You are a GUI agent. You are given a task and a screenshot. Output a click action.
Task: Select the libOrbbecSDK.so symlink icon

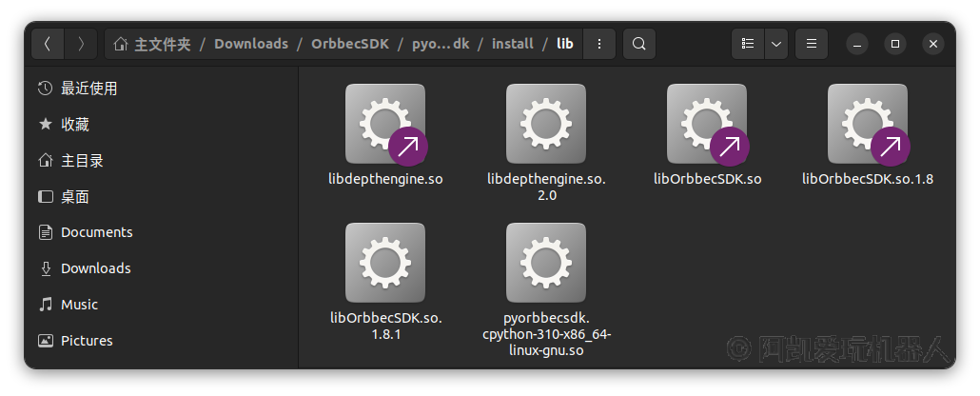(707, 124)
